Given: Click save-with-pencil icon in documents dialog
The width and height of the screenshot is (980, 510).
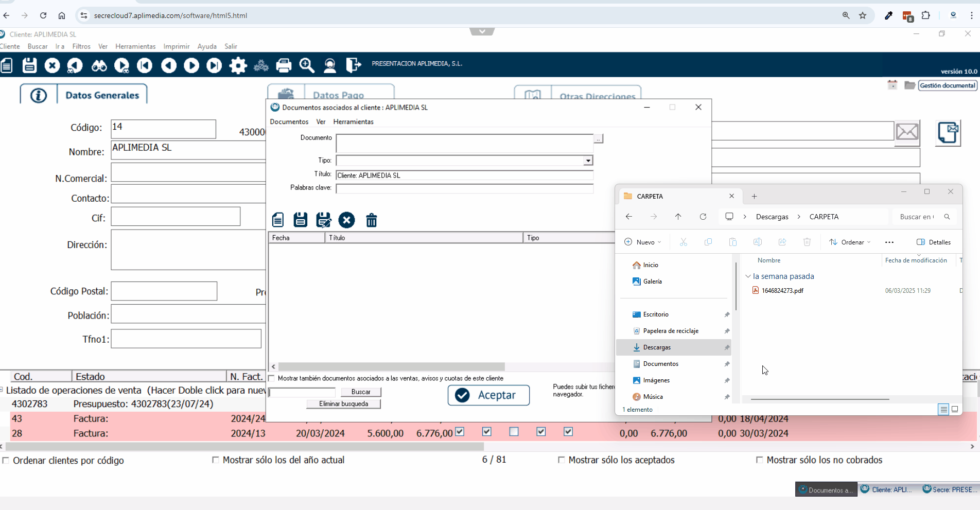Looking at the screenshot, I should [x=323, y=220].
